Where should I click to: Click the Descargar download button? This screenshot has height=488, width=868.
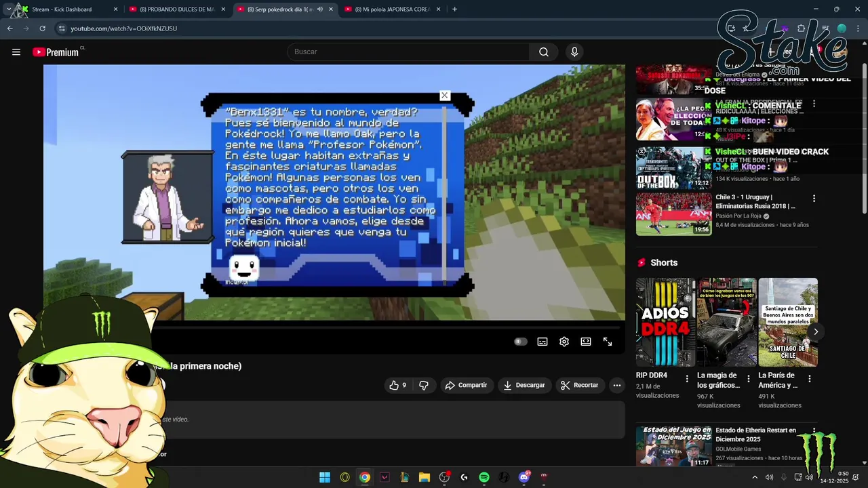[x=524, y=385]
